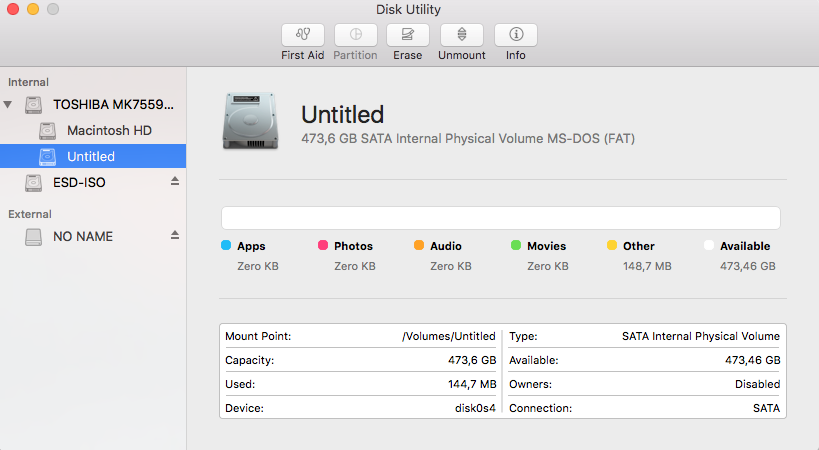Collapse the TOSHIBA disk tree
The height and width of the screenshot is (450, 819).
tap(9, 104)
